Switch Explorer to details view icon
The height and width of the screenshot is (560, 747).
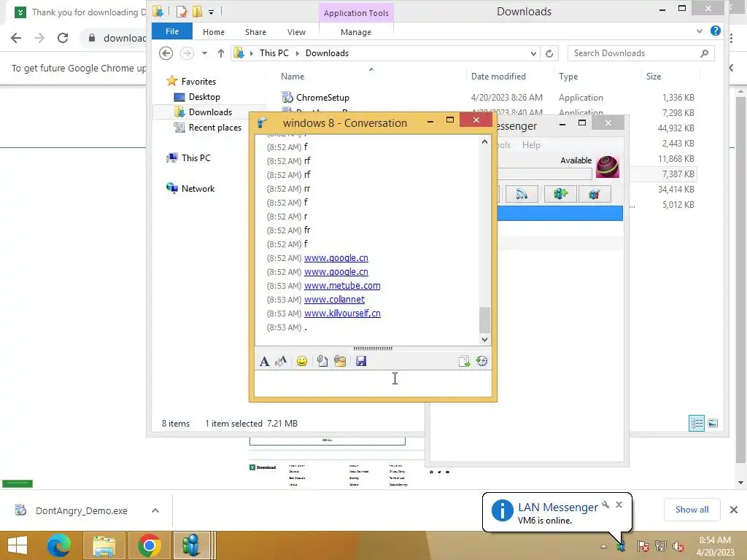click(x=697, y=424)
